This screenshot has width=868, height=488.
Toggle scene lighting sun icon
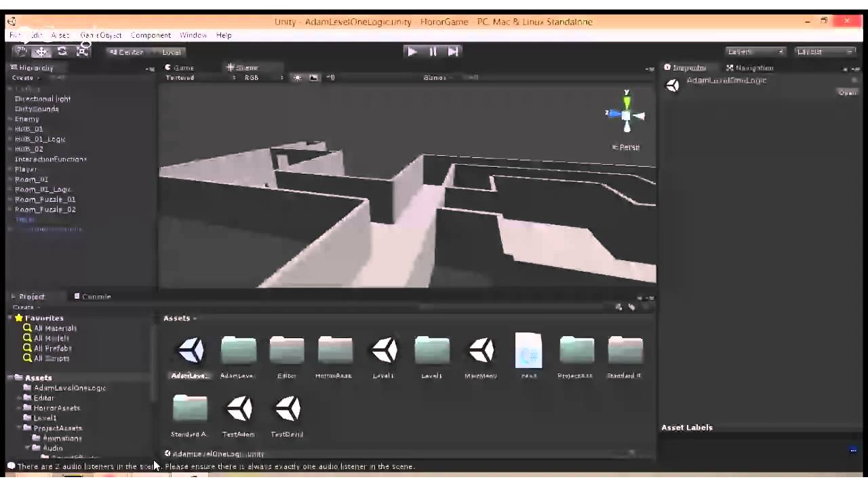298,78
